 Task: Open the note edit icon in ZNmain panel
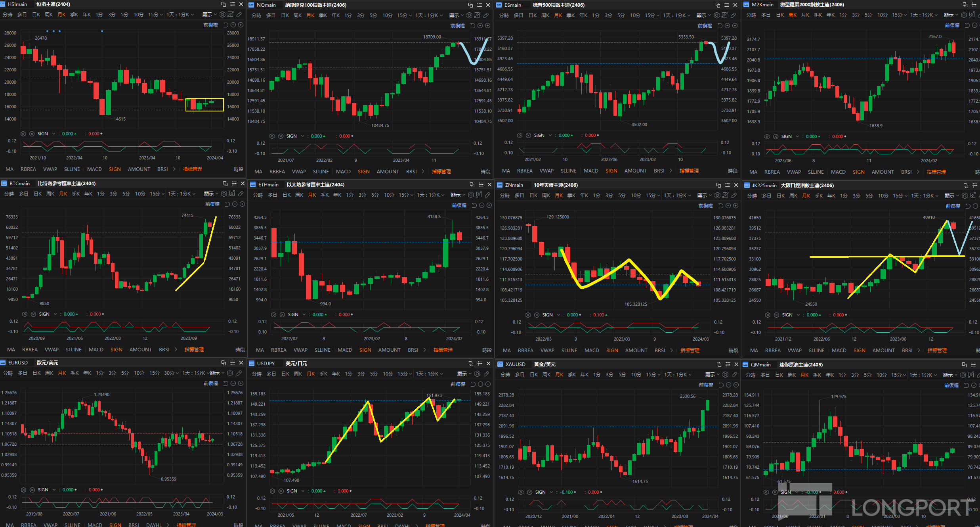(725, 195)
